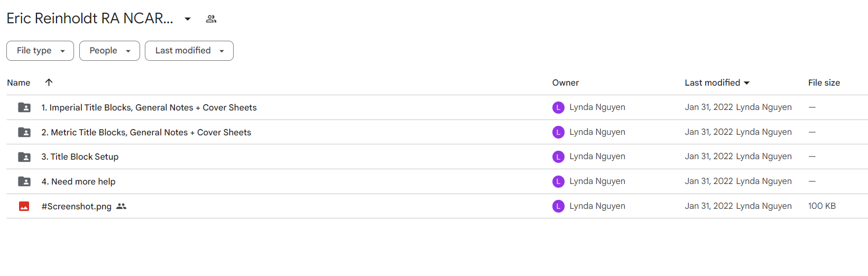Click the Last modified column sort arrow
868x276 pixels.
click(747, 83)
